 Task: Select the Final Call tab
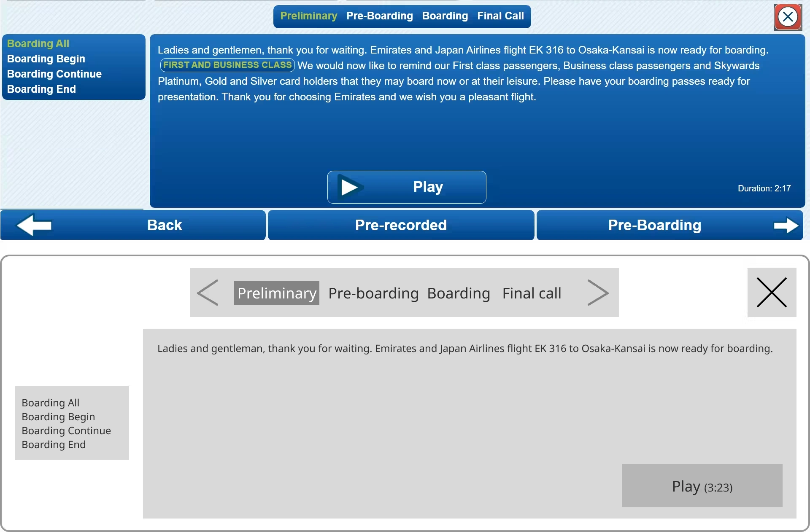[500, 16]
